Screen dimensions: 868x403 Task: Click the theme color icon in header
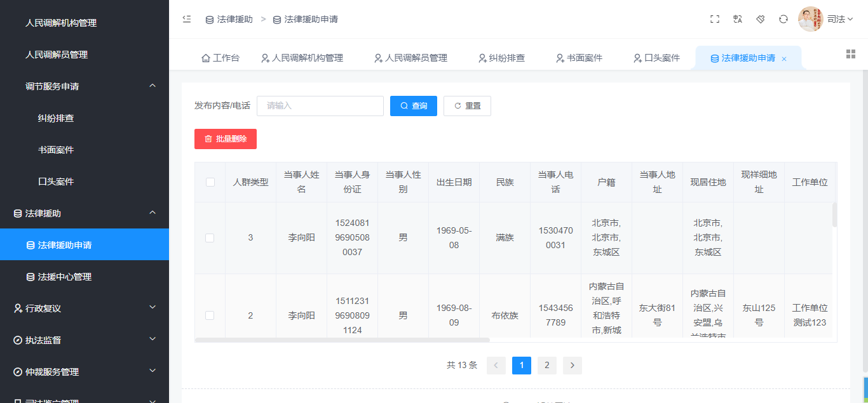pos(760,19)
